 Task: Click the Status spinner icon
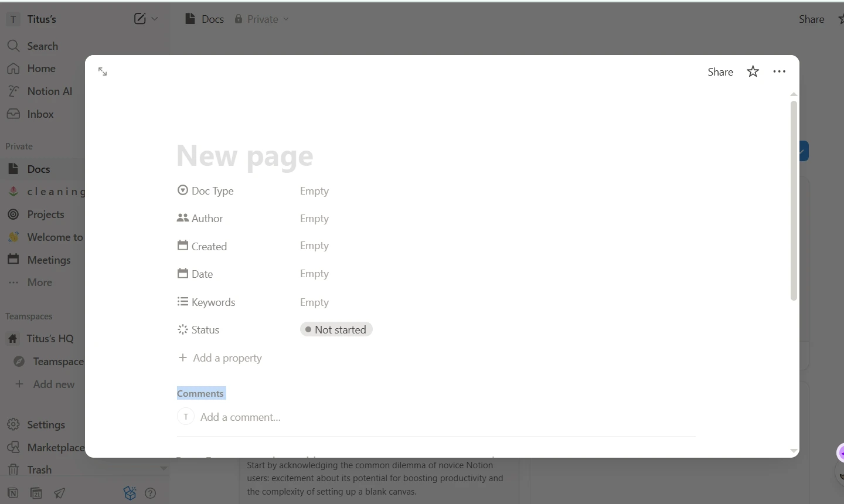[183, 329]
